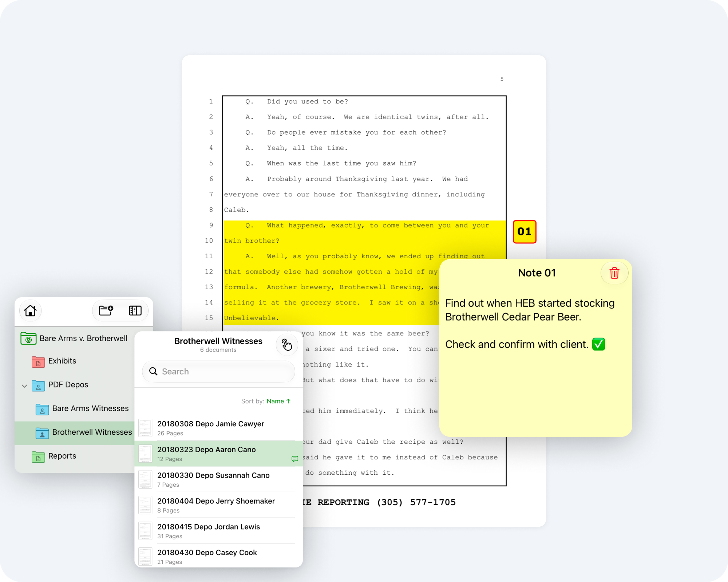Click the red Exhibits folder icon
This screenshot has width=728, height=582.
coord(38,362)
